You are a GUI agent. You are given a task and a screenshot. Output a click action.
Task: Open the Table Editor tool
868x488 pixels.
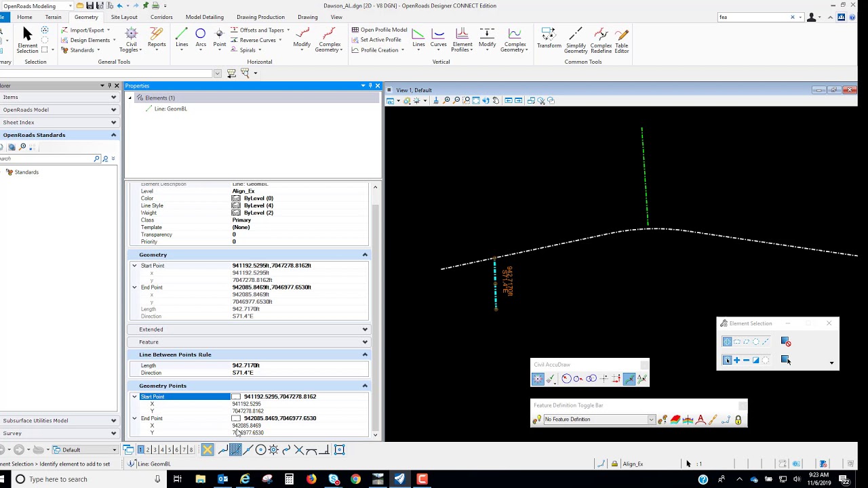[622, 40]
